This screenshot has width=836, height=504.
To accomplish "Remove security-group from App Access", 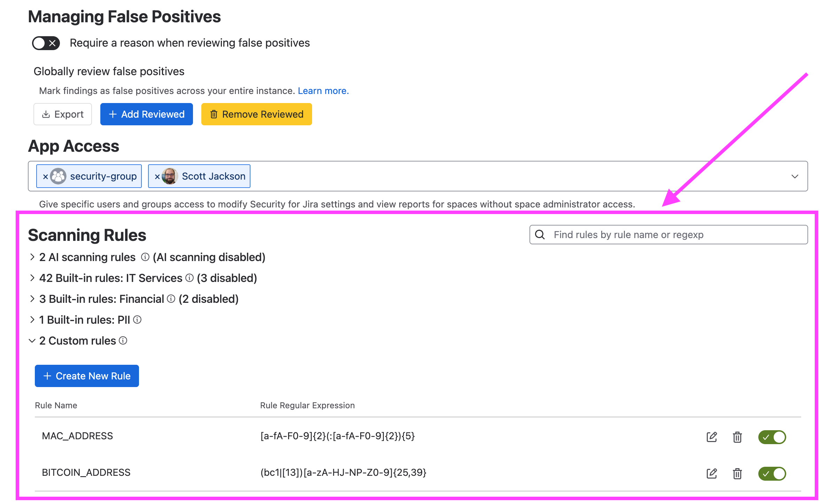I will pyautogui.click(x=45, y=176).
